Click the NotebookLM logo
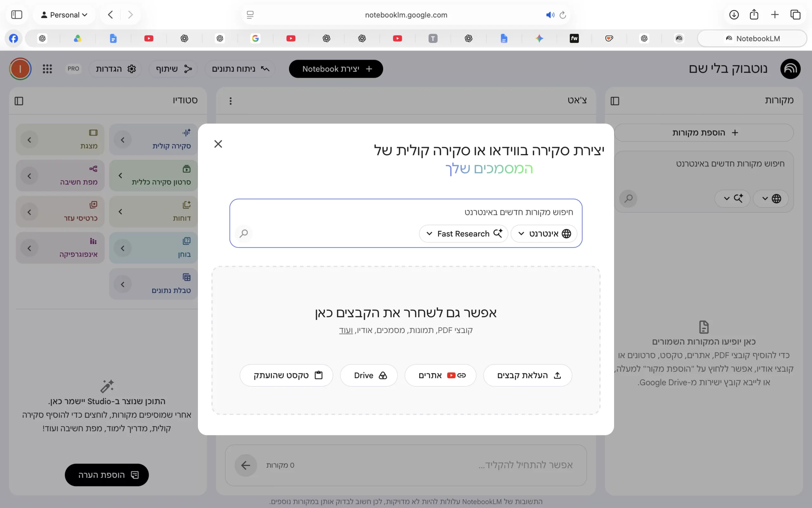 (x=790, y=69)
